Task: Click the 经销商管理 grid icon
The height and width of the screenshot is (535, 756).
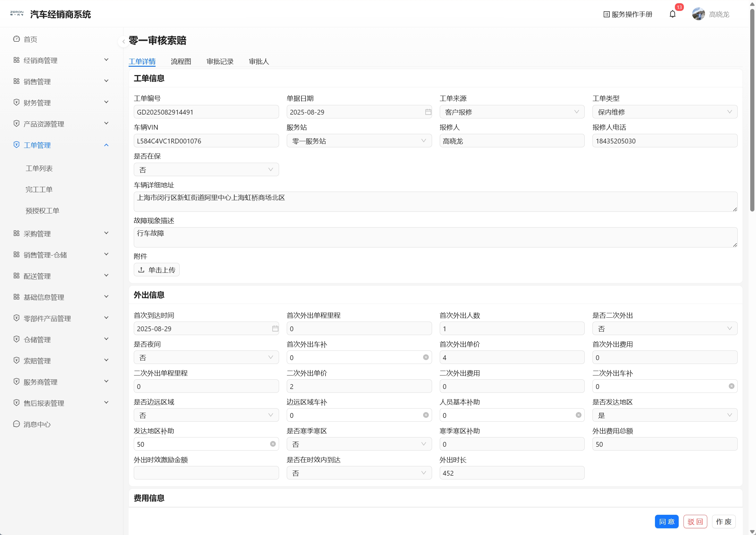Action: pos(16,60)
